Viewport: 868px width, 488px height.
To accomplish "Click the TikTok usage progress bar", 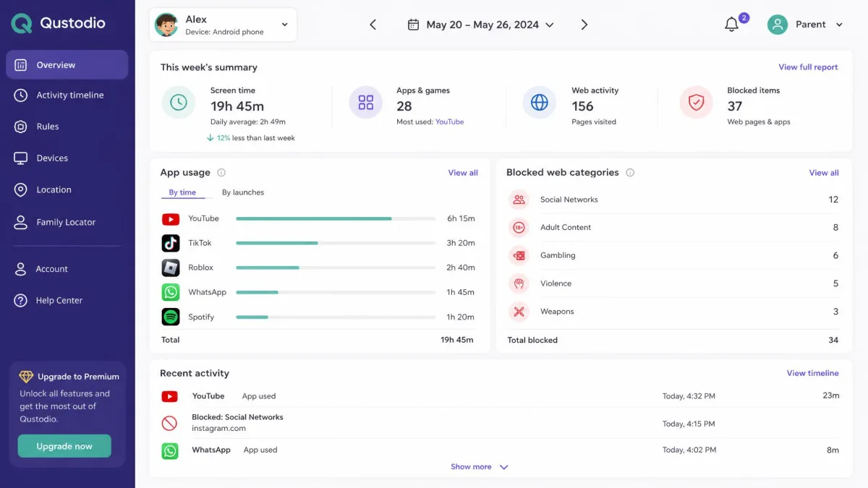I will tap(336, 243).
